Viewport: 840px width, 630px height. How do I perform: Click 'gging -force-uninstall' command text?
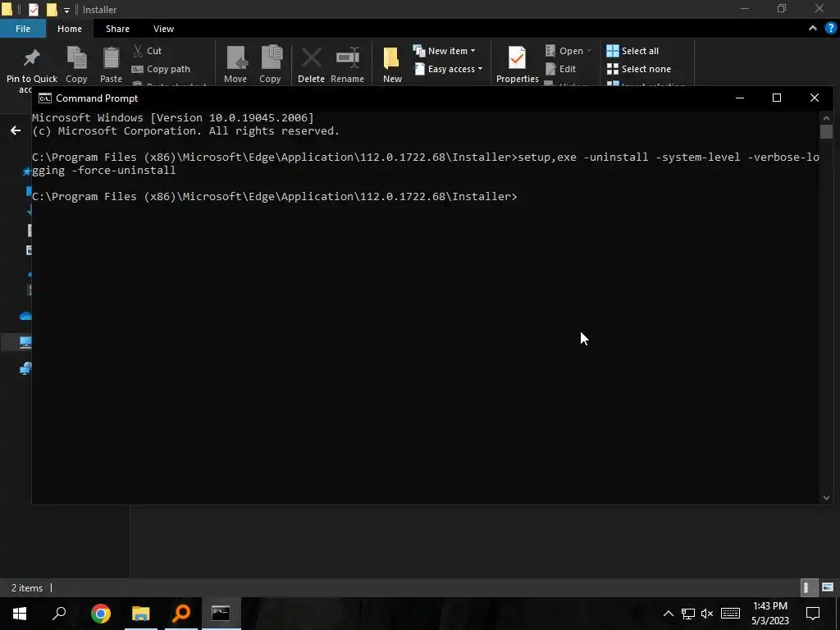pos(104,171)
